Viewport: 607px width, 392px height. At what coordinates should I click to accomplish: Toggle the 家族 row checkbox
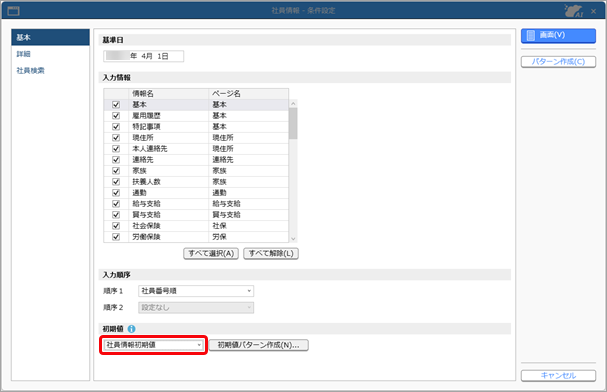[x=116, y=171]
